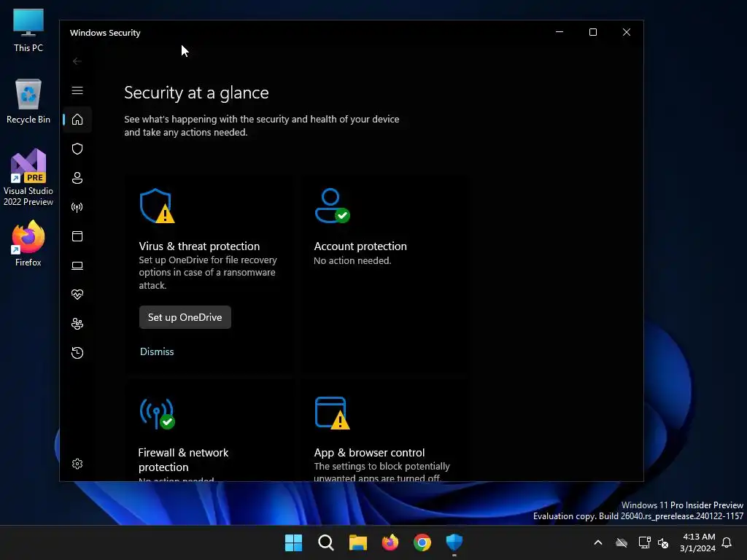
Task: Open Account protection heading
Action: pos(360,246)
